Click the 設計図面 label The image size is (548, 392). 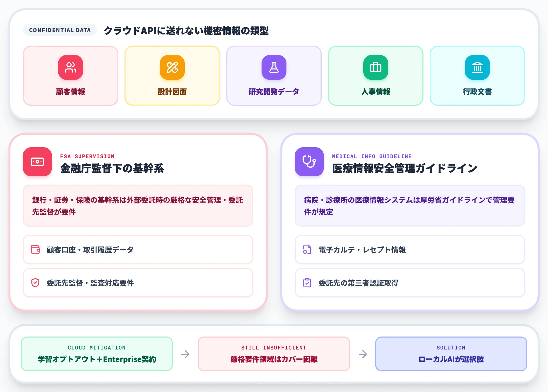[x=172, y=92]
